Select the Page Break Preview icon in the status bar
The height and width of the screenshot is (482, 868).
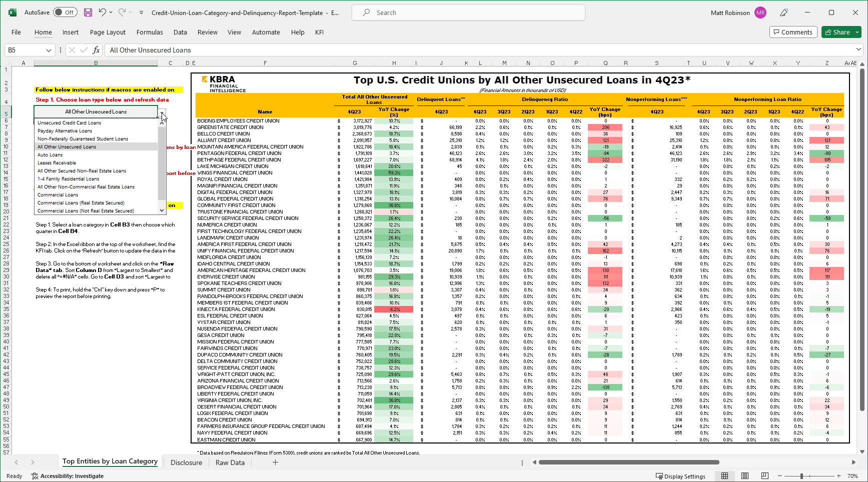[765, 476]
